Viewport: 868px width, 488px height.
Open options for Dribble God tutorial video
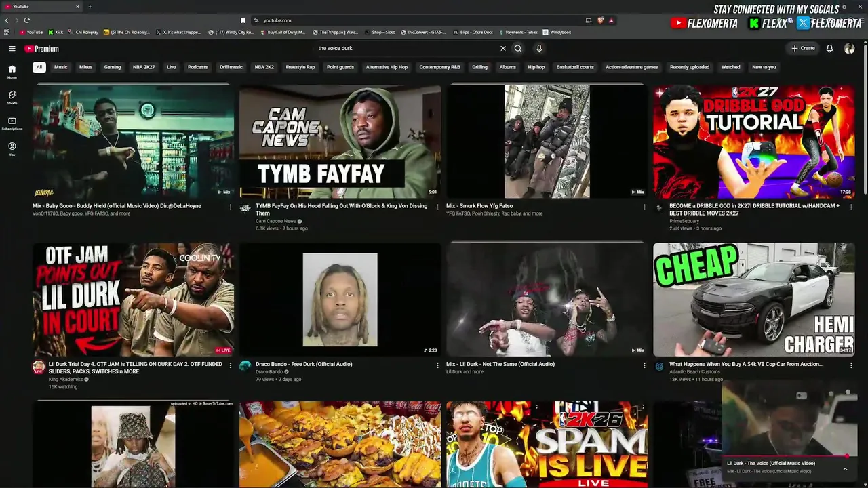click(x=851, y=207)
